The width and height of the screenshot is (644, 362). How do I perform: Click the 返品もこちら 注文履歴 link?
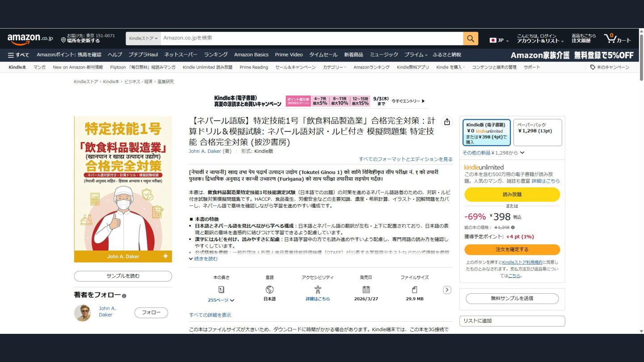(x=584, y=38)
